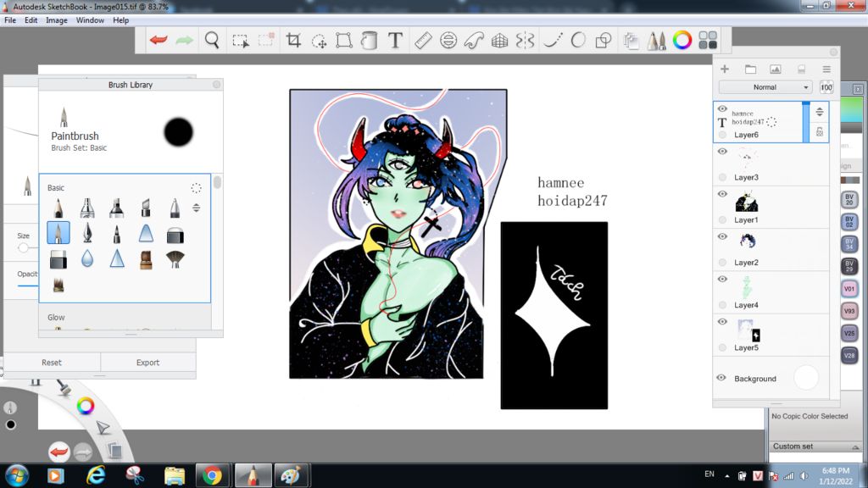
Task: Open the File menu
Action: click(10, 20)
